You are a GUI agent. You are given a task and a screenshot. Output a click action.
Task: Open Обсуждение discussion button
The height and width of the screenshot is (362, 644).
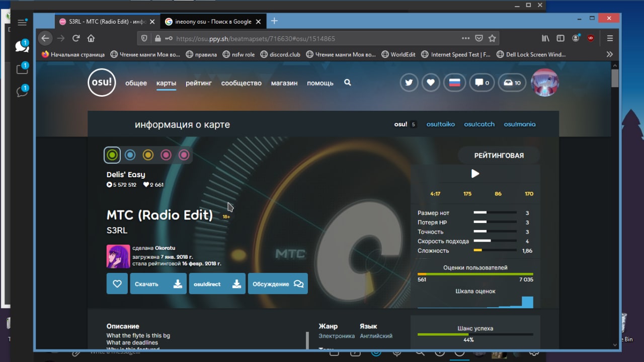[278, 283]
